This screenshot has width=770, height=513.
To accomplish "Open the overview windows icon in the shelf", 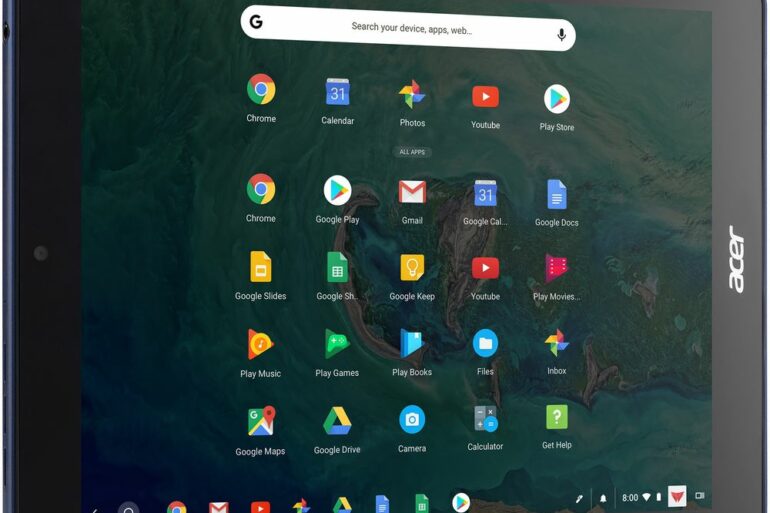I will pos(699,496).
